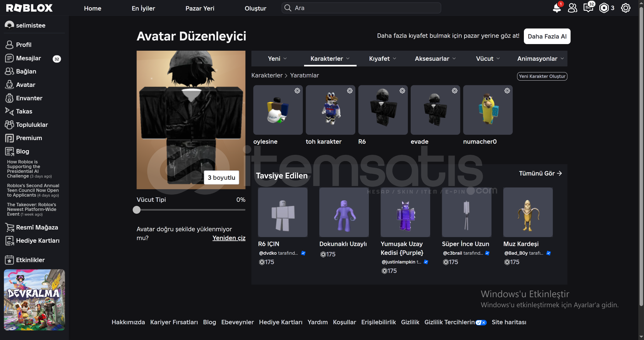The width and height of the screenshot is (644, 340).
Task: Open settings gear on oylesine character
Action: (x=297, y=91)
